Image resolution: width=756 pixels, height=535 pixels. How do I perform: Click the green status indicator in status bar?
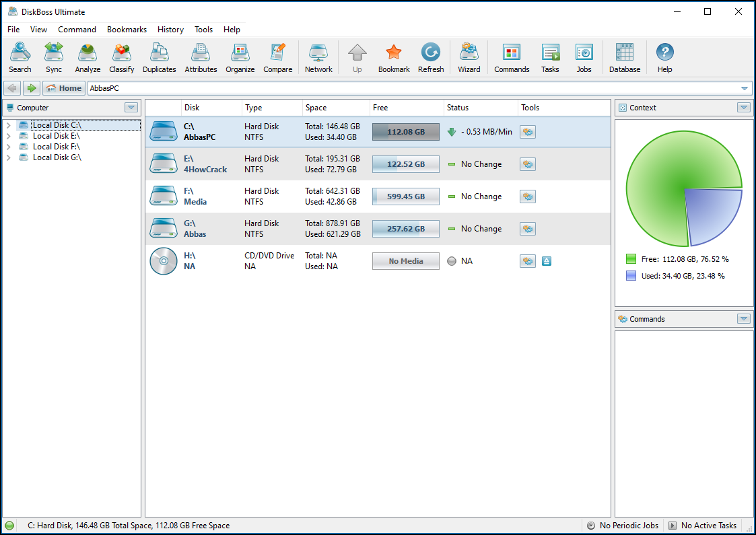pyautogui.click(x=9, y=526)
